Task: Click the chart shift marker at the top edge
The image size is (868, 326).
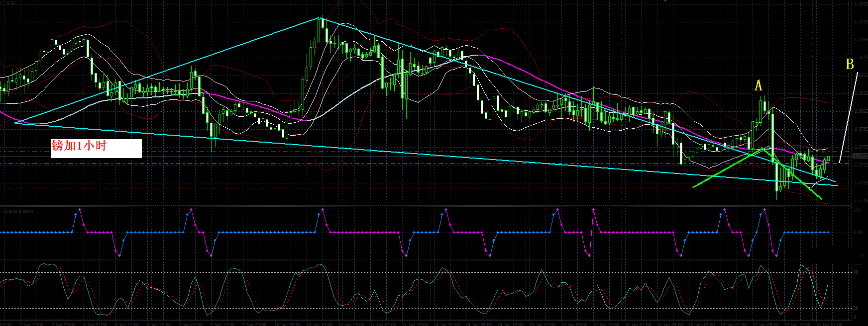Action: (x=665, y=1)
